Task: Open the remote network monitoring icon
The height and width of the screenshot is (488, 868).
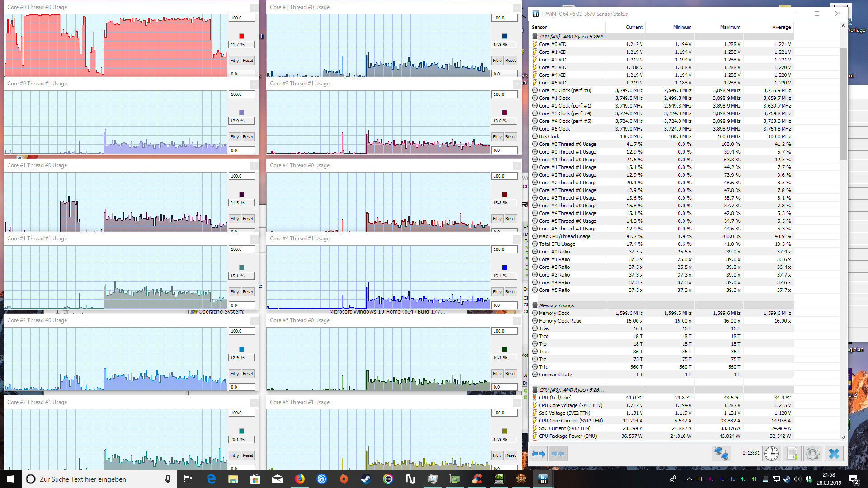Action: pyautogui.click(x=722, y=453)
